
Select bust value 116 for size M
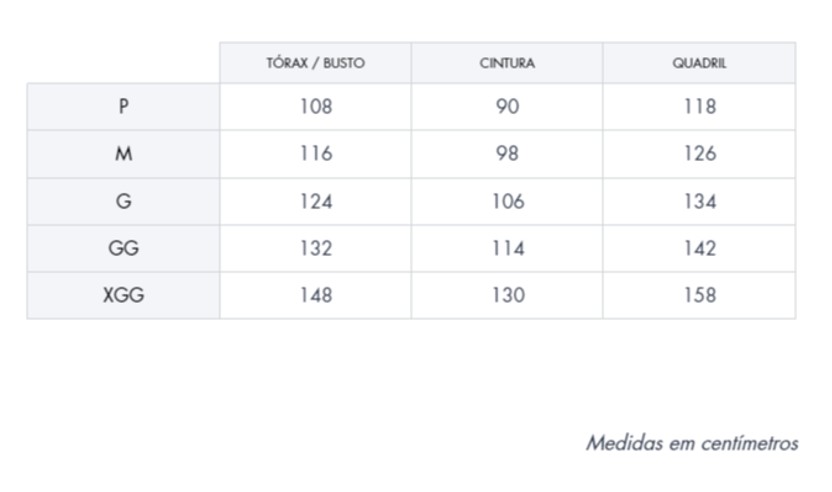pyautogui.click(x=315, y=154)
